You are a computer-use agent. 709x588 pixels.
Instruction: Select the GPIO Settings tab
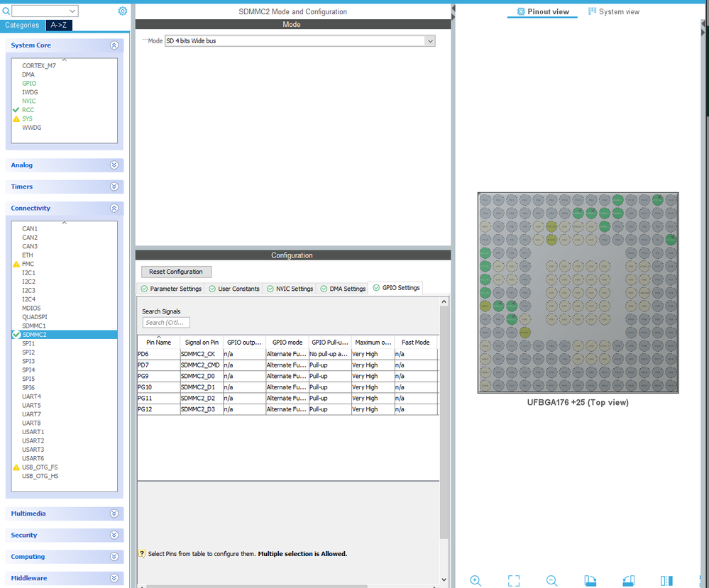[396, 288]
